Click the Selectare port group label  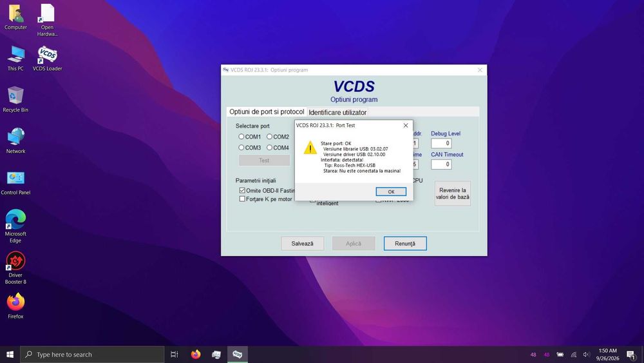[252, 126]
